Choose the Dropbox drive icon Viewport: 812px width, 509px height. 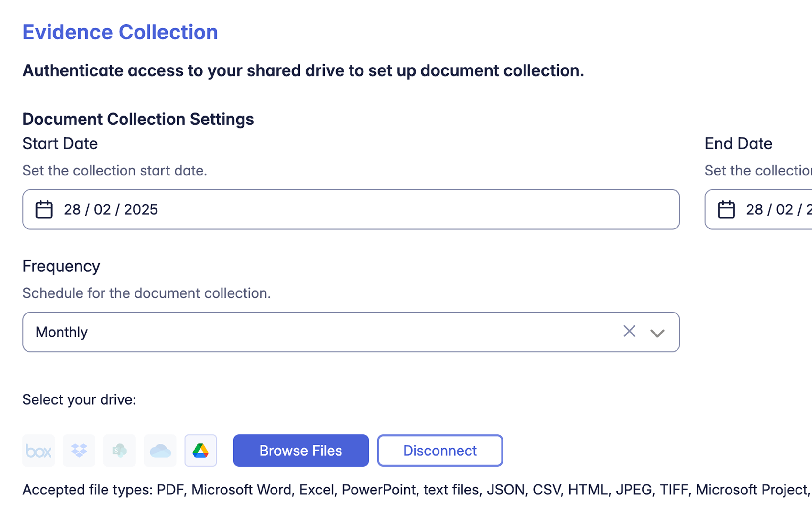click(79, 451)
